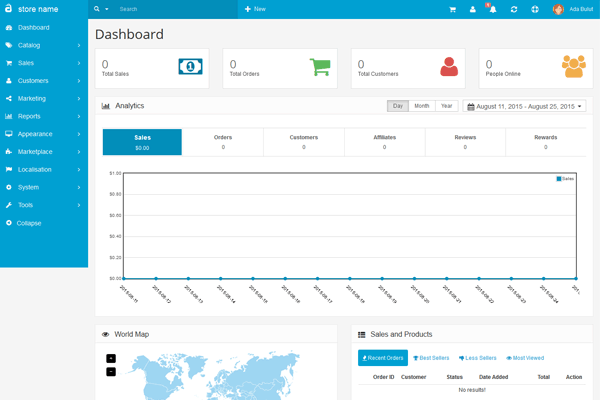Select the Customers analytics tab
The image size is (600, 400).
[304, 142]
